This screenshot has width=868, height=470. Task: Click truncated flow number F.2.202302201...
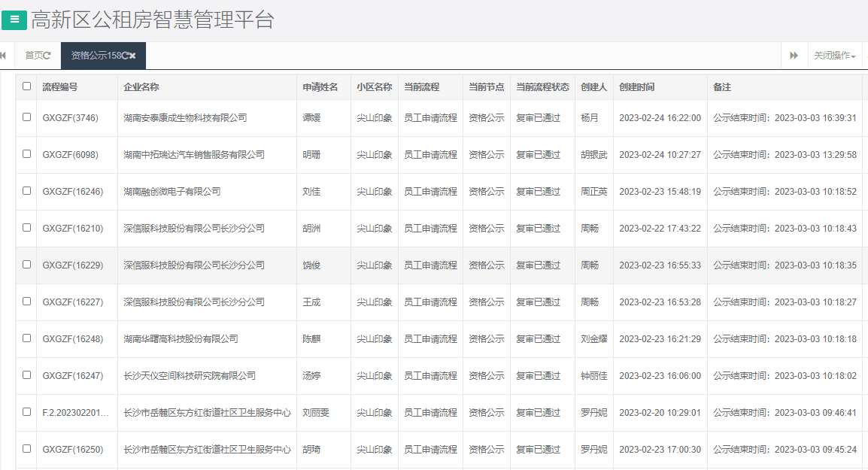point(75,412)
